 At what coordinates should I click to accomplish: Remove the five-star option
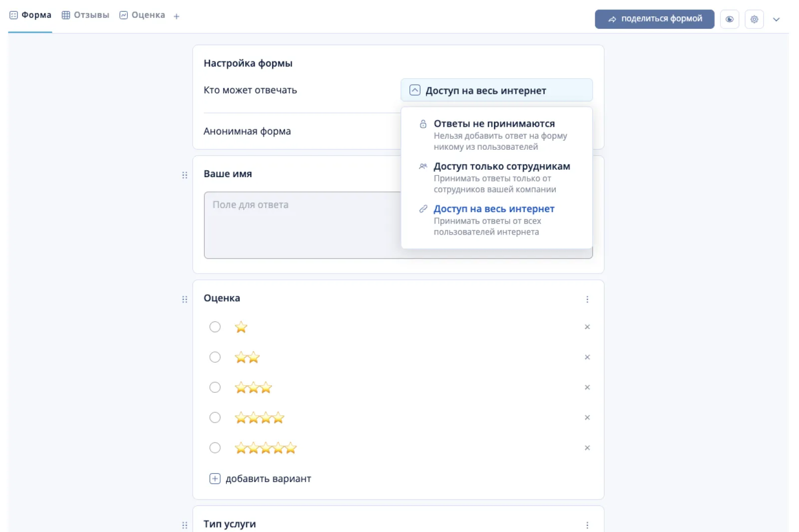click(587, 448)
